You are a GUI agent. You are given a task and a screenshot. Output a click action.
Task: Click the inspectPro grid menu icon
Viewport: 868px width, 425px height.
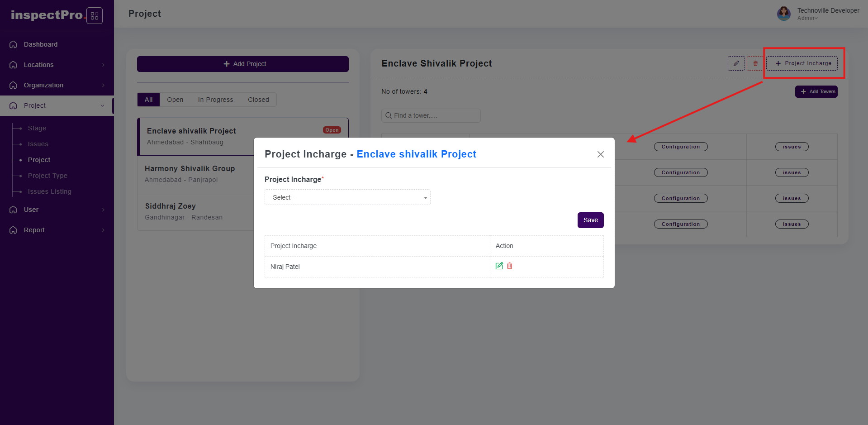click(x=95, y=16)
